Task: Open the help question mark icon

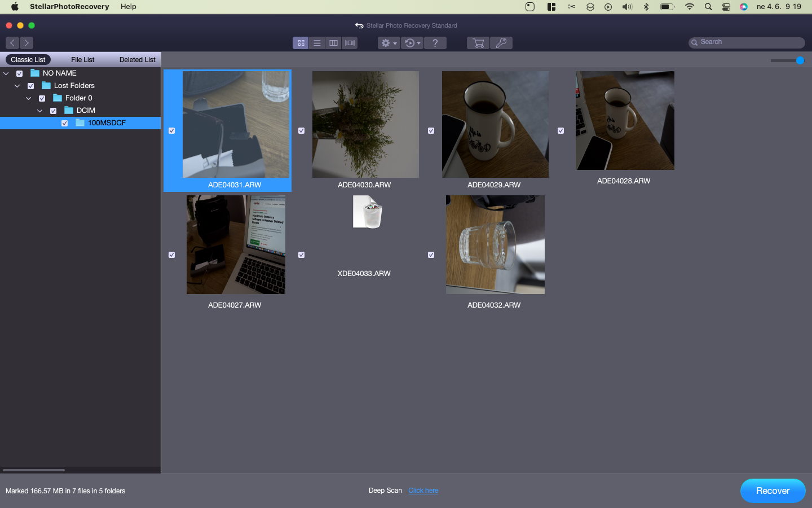Action: click(x=435, y=43)
